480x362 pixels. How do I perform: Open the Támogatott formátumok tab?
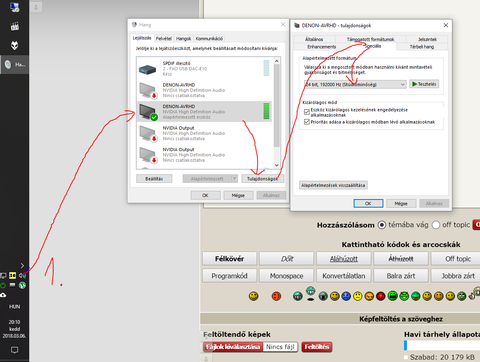point(370,39)
